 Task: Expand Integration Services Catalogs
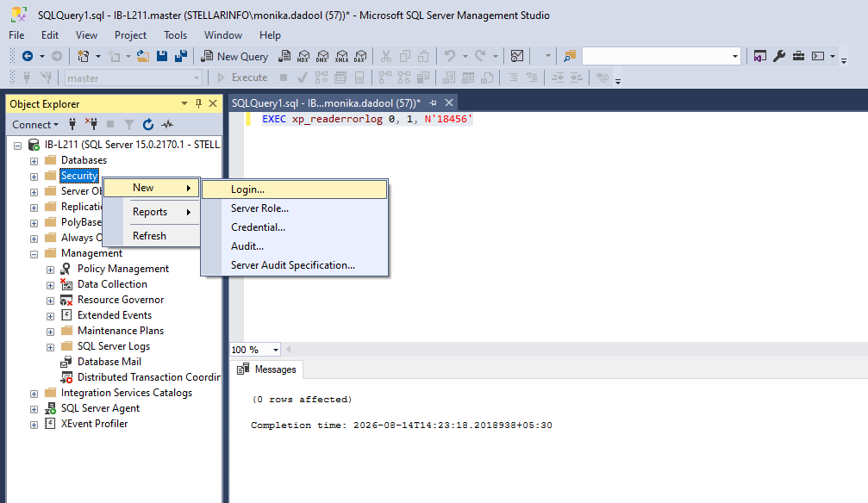click(34, 394)
